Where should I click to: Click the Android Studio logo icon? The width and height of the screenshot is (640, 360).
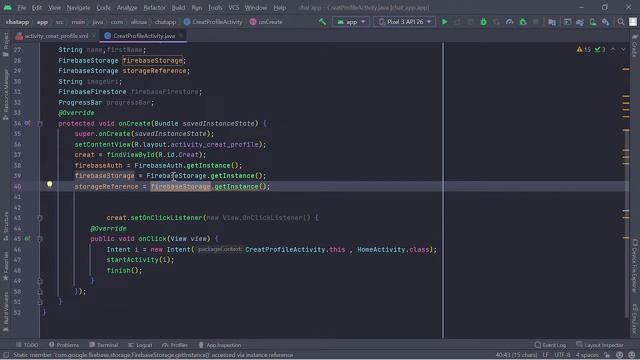(8, 7)
